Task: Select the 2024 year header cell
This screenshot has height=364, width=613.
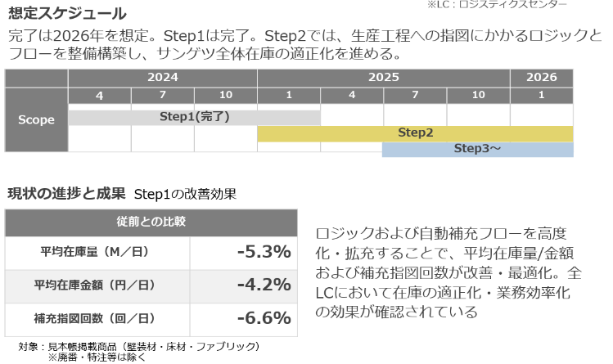Action: (x=163, y=78)
